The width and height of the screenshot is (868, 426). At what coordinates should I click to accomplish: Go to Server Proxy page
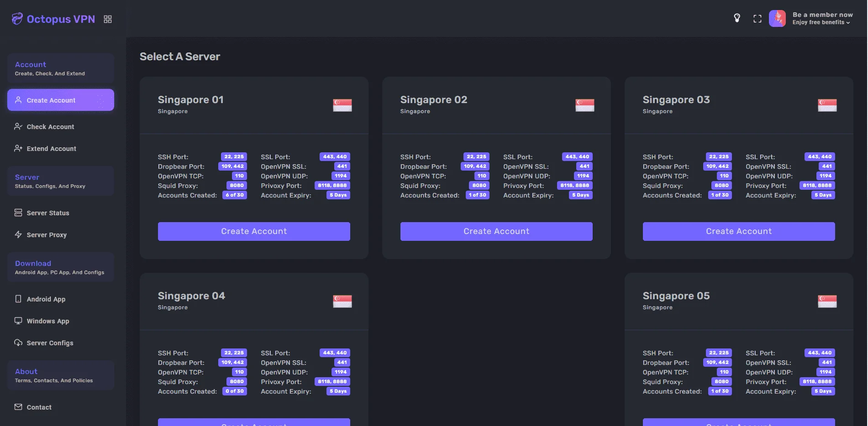tap(61, 235)
